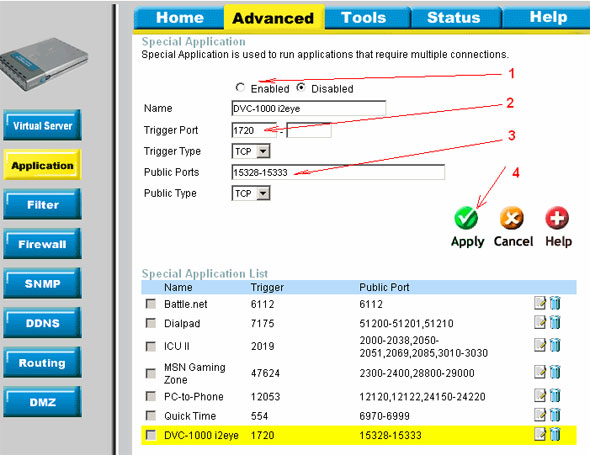590x455 pixels.
Task: Check the Battle.net checkbox
Action: (151, 304)
